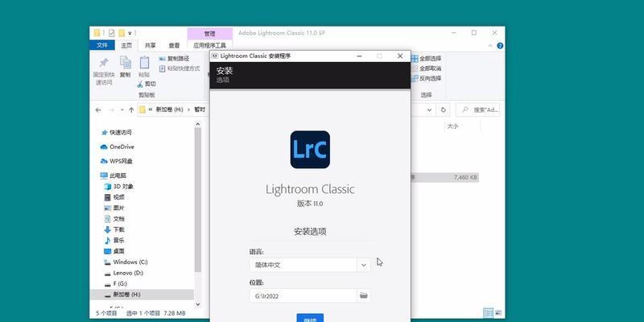Image resolution: width=644 pixels, height=322 pixels.
Task: Click 全部选择 in the ribbon
Action: [x=427, y=59]
